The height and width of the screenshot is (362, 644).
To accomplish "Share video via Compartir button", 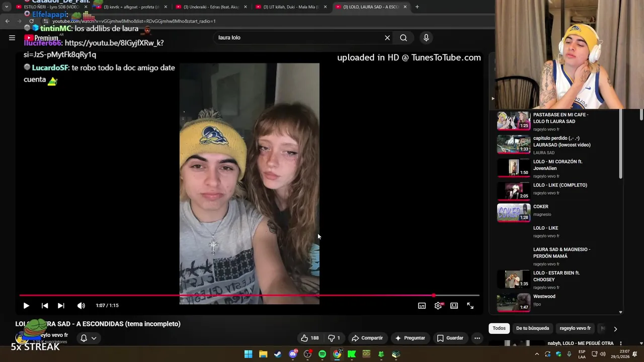I will point(367,338).
